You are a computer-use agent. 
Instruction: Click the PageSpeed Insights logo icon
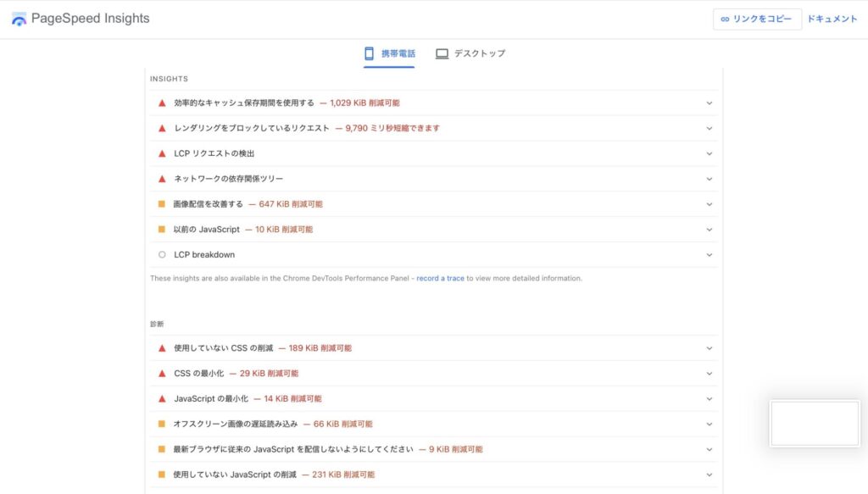(19, 19)
